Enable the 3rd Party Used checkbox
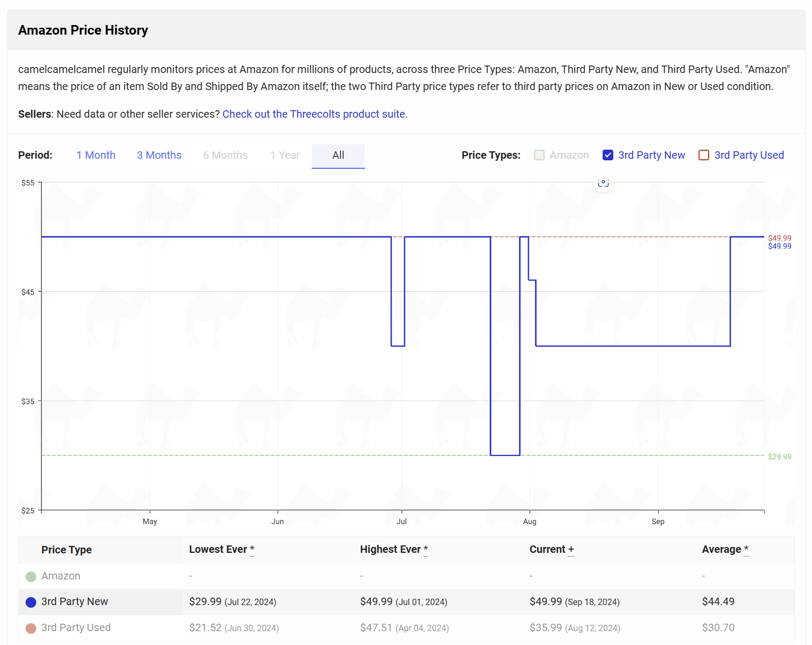This screenshot has height=645, width=812. (x=703, y=155)
